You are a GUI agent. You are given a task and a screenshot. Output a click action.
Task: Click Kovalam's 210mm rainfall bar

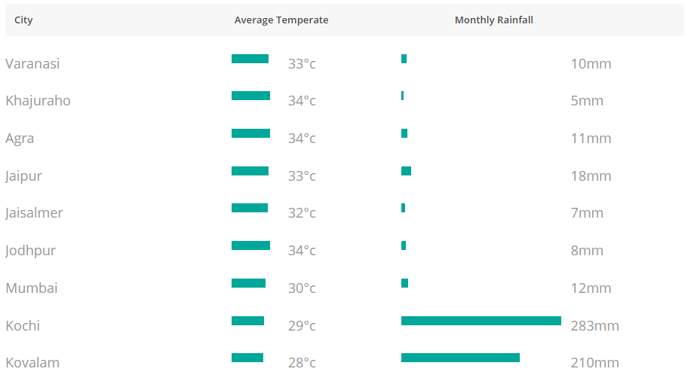point(460,358)
